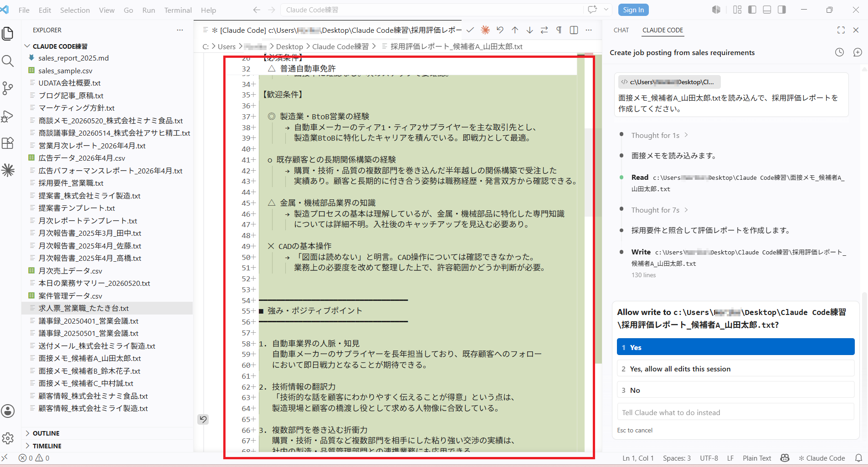Open Source Control view
Screen dimensions: 868x467
(x=8, y=88)
